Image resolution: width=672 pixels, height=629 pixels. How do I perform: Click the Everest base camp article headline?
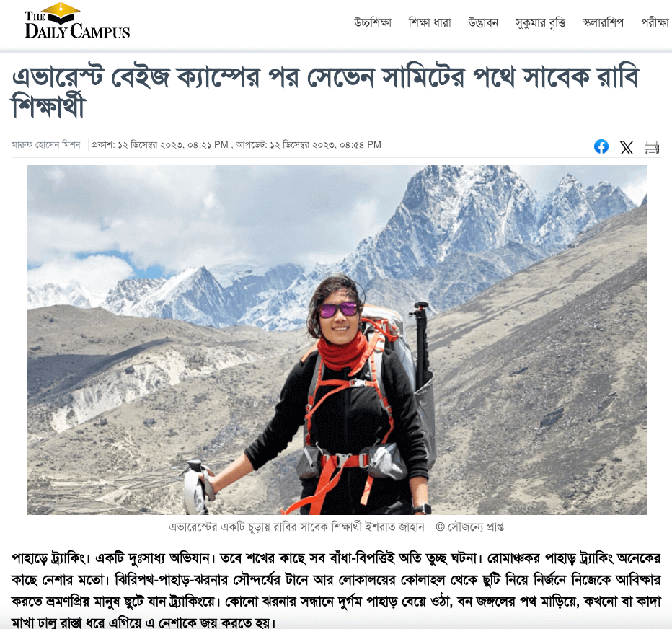coord(326,92)
